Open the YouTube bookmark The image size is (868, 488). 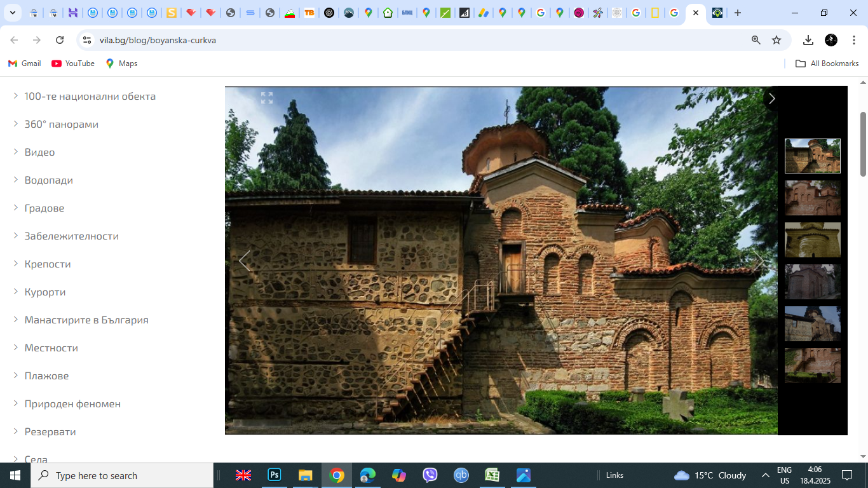pos(73,64)
